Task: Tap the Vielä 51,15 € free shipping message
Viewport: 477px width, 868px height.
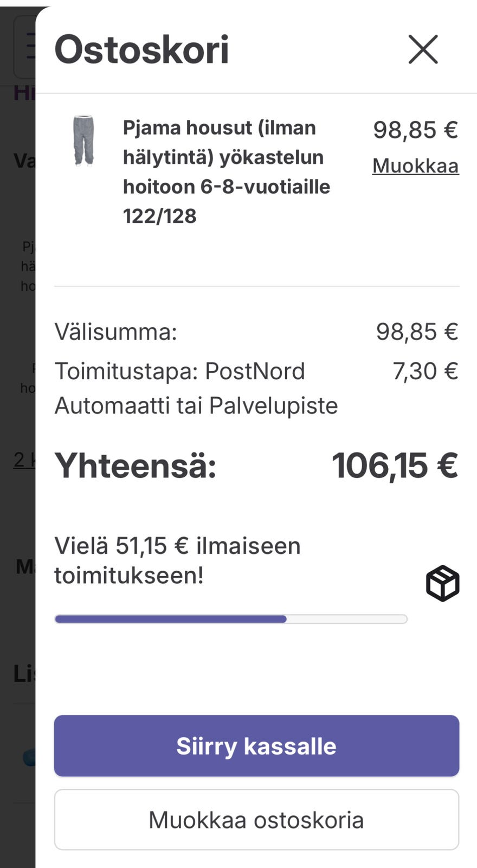Action: [177, 560]
